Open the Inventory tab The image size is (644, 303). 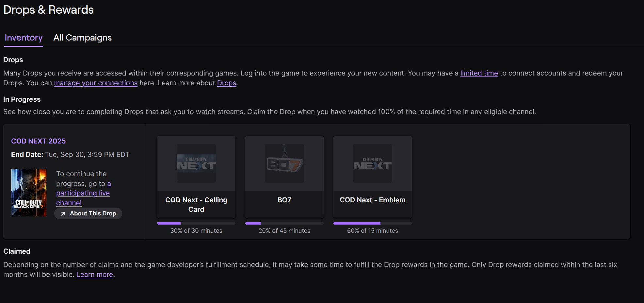point(24,38)
